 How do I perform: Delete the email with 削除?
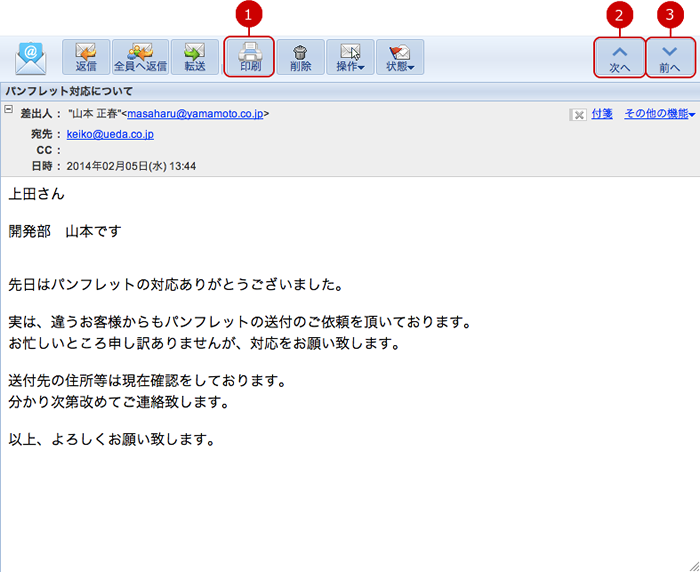(x=300, y=57)
